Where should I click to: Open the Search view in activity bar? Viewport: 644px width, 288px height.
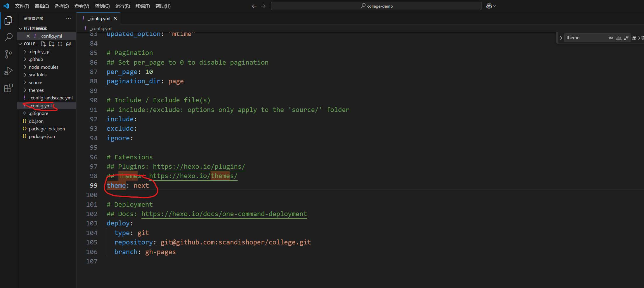pos(8,37)
